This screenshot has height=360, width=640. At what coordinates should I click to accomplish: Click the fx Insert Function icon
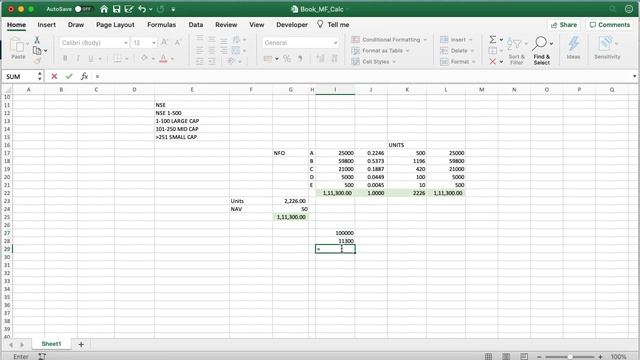tap(84, 76)
